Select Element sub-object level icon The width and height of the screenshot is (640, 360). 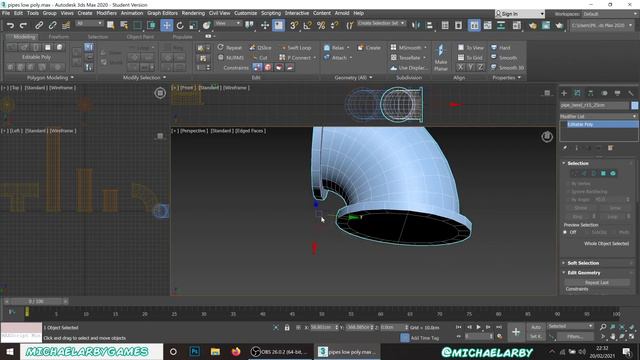click(x=613, y=173)
